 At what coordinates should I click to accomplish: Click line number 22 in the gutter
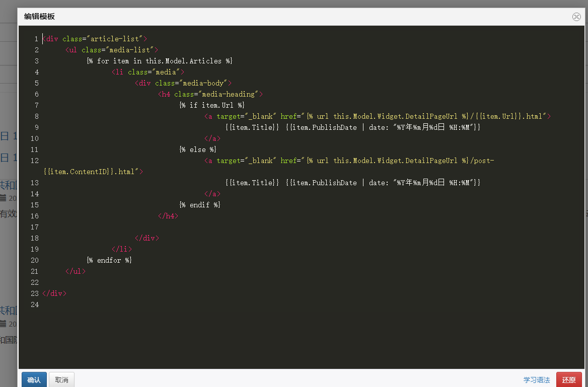[x=35, y=282]
